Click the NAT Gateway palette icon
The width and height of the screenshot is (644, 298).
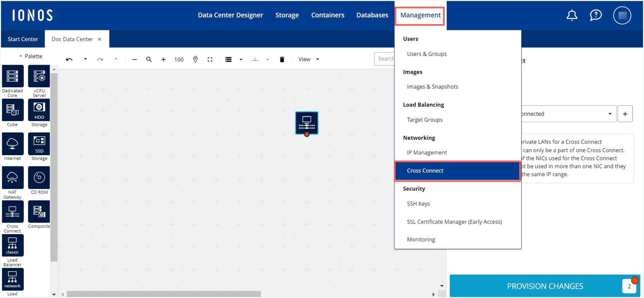(x=13, y=178)
